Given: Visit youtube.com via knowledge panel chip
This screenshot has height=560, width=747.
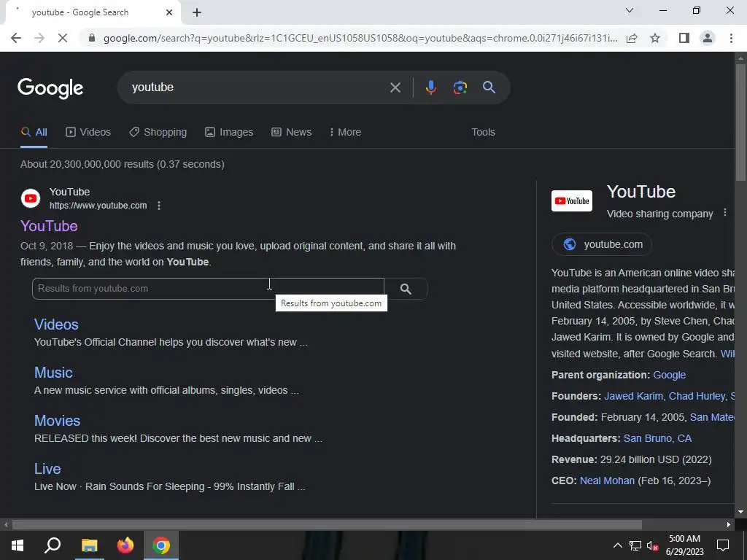Looking at the screenshot, I should tap(601, 244).
